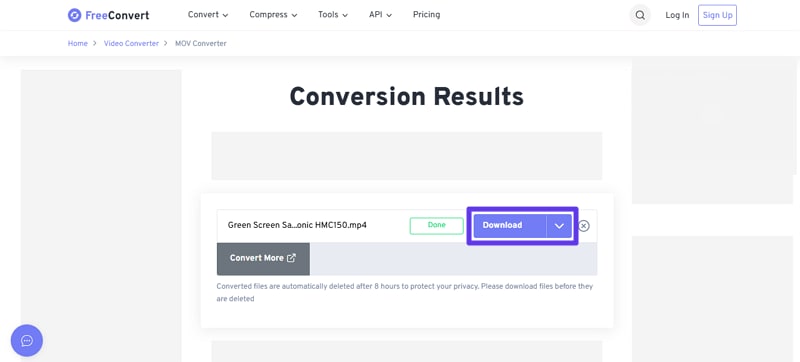The image size is (800, 362).
Task: Open the search magnifier icon
Action: point(640,15)
